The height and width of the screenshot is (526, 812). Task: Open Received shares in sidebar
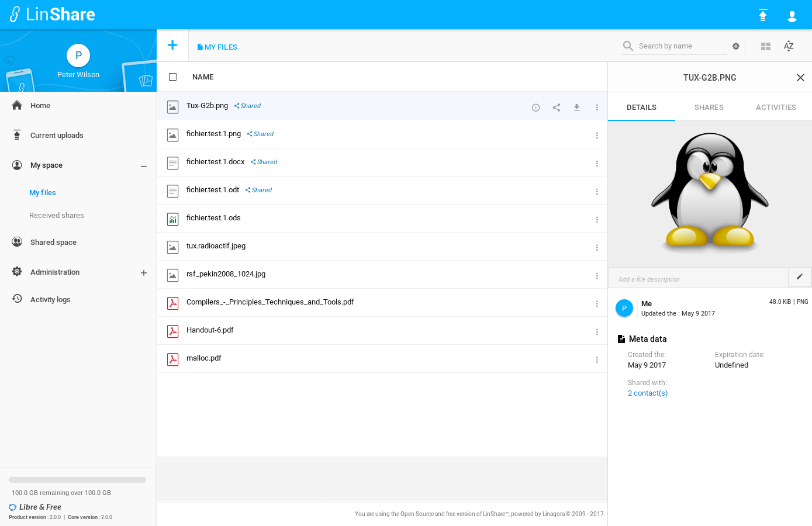click(57, 216)
